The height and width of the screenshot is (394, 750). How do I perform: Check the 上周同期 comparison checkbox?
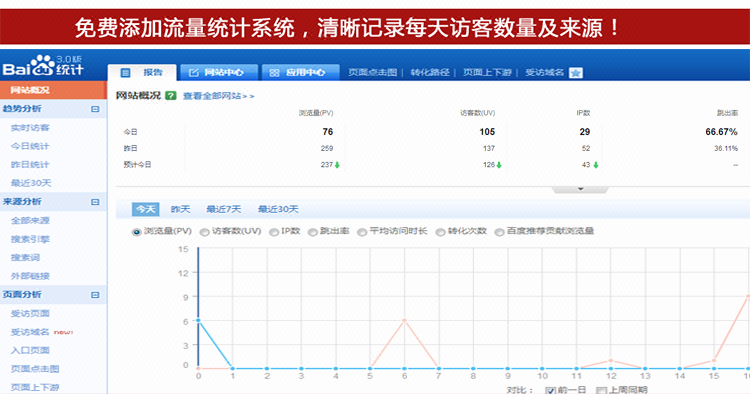point(601,390)
